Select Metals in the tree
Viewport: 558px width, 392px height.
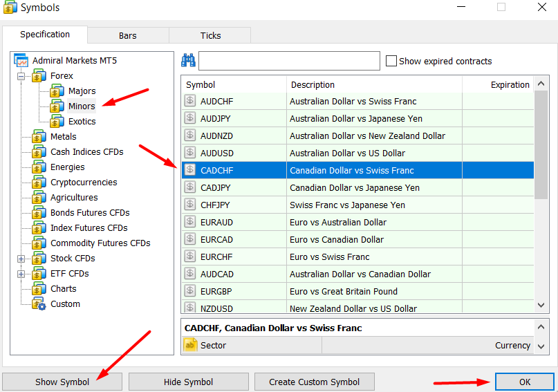pyautogui.click(x=64, y=137)
